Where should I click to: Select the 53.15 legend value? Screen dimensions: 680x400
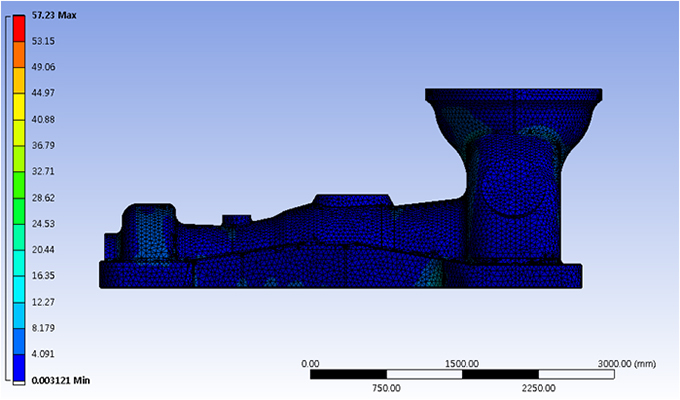click(43, 41)
